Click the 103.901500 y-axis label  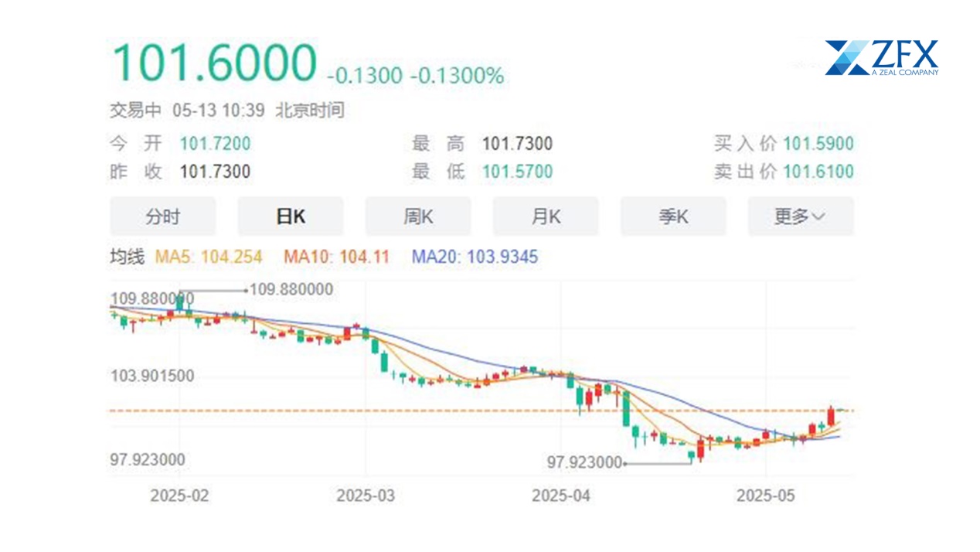point(152,377)
